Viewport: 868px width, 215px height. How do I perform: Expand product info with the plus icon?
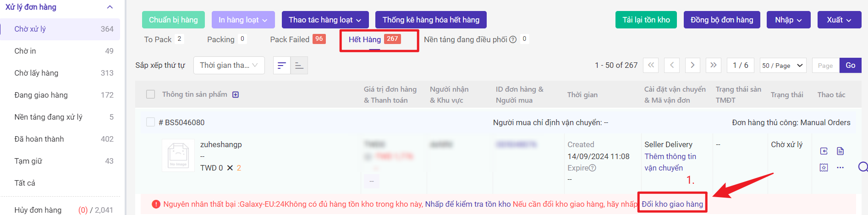click(x=236, y=94)
